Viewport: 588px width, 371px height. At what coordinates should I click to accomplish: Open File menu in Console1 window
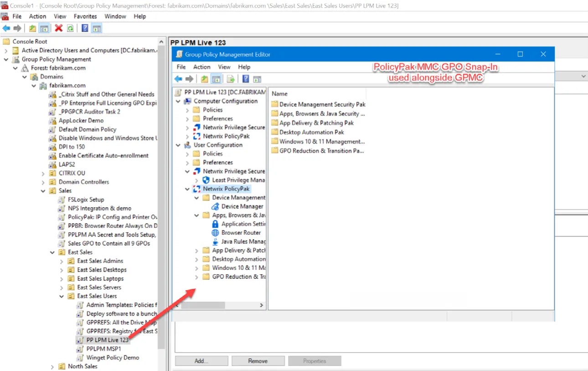click(17, 16)
